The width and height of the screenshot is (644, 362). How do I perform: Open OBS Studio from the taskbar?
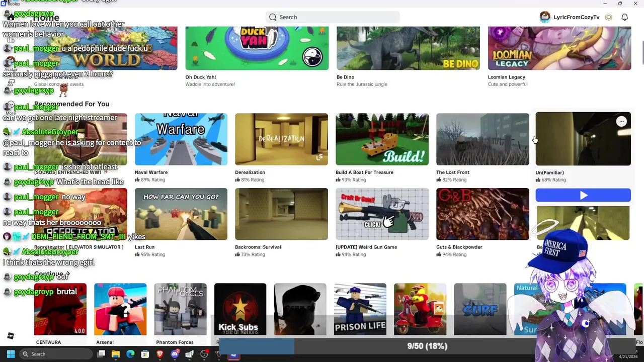tap(204, 354)
